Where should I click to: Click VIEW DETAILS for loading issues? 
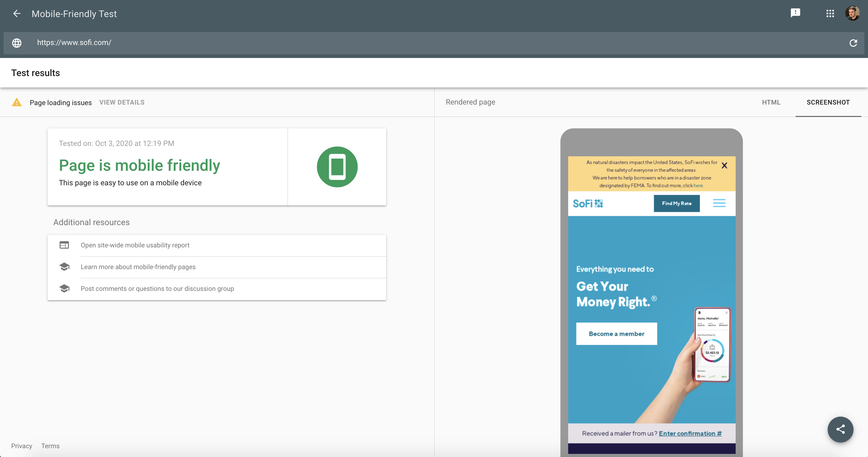tap(122, 102)
